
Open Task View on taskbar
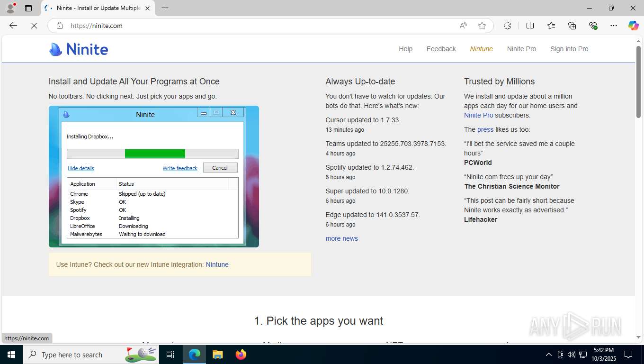170,355
